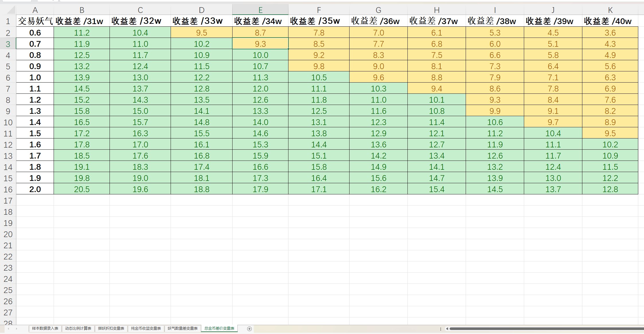Select row 3 header
This screenshot has width=644, height=334.
8,44
